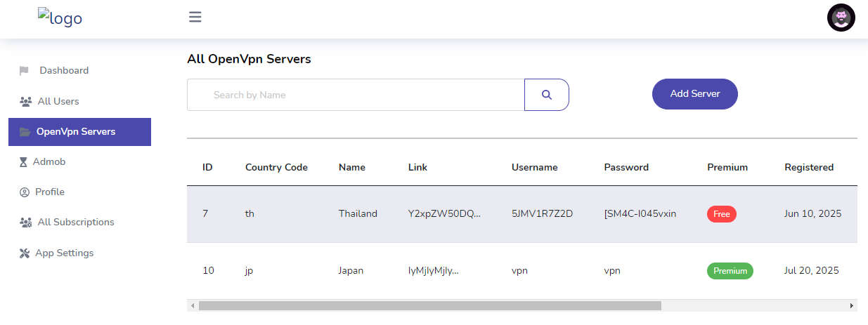Viewport: 868px width, 325px height.
Task: Click the Registered column header
Action: coord(809,168)
